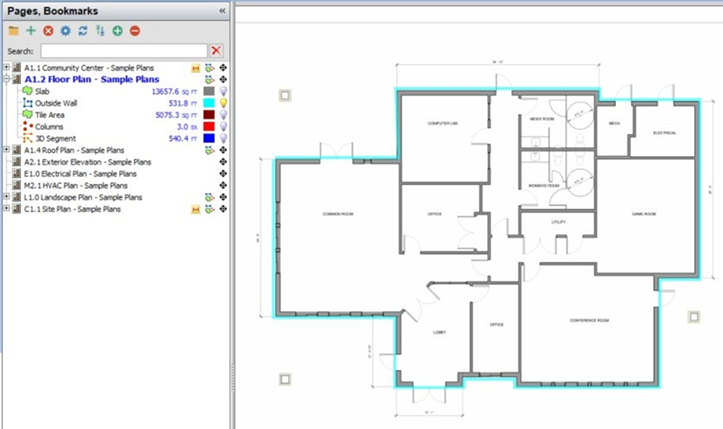Toggle Slab visibility light bulb
The height and width of the screenshot is (429, 723).
(223, 91)
